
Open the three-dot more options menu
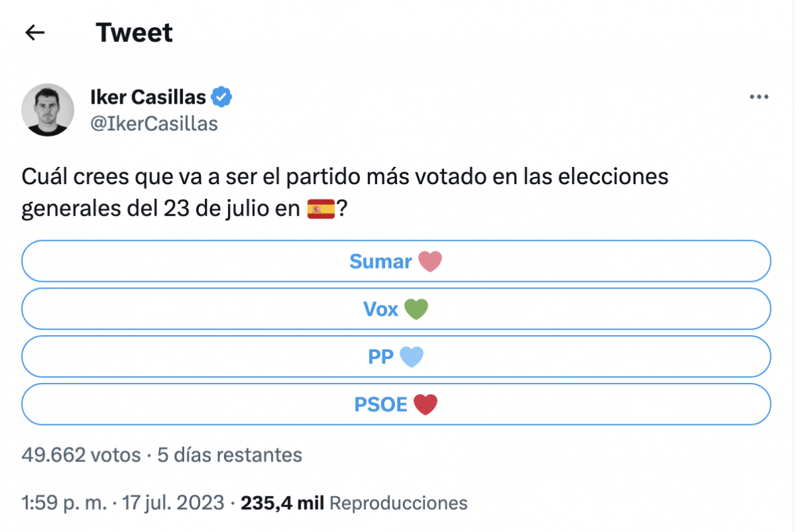click(759, 97)
